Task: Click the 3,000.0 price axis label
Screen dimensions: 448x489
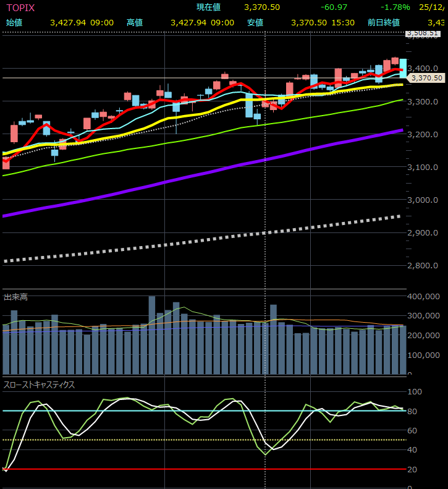Action: pos(424,200)
